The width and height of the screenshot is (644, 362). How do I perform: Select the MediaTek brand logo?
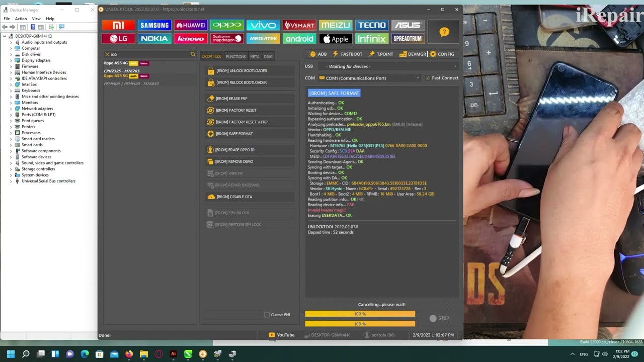[x=263, y=39]
